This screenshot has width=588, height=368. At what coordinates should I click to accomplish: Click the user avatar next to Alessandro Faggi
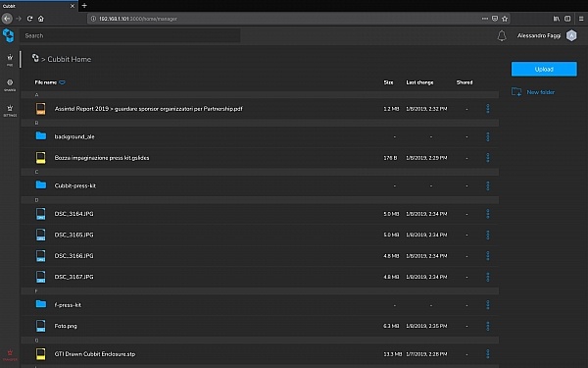pos(571,35)
